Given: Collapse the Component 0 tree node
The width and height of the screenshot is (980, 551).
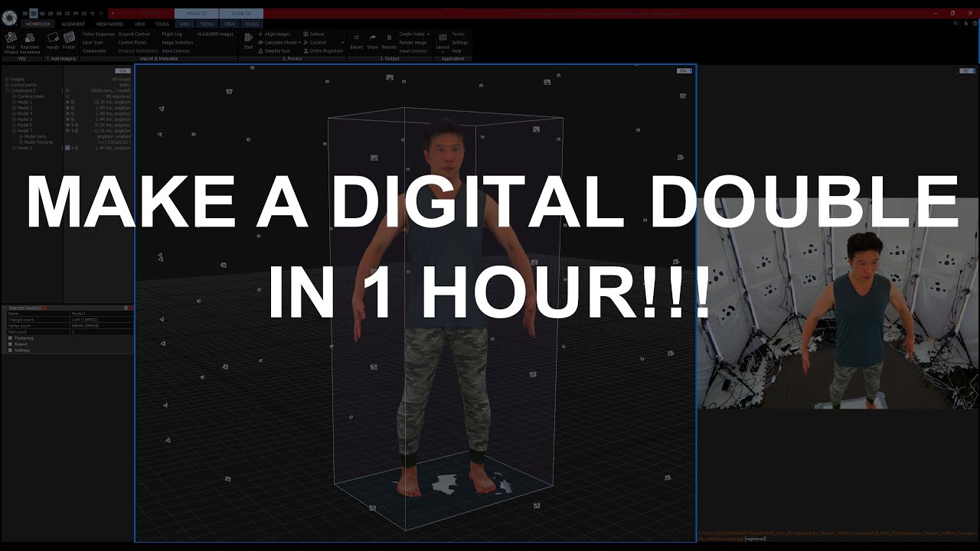Looking at the screenshot, I should point(7,90).
